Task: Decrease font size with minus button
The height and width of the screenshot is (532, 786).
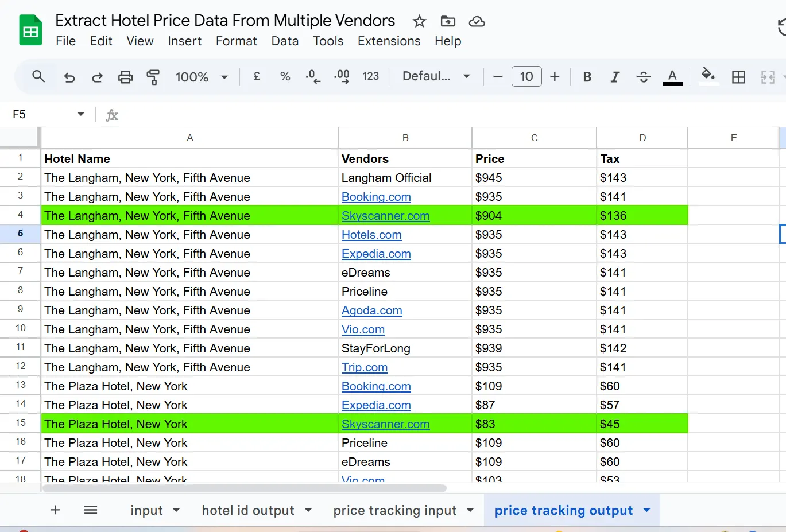Action: coord(498,76)
